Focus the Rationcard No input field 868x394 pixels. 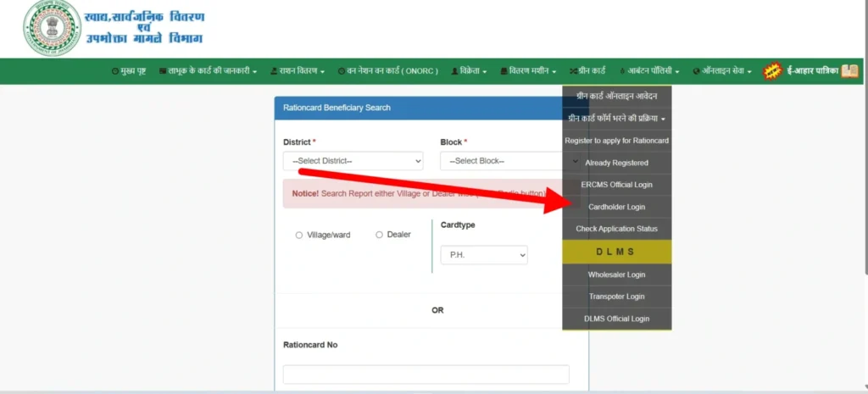point(426,375)
